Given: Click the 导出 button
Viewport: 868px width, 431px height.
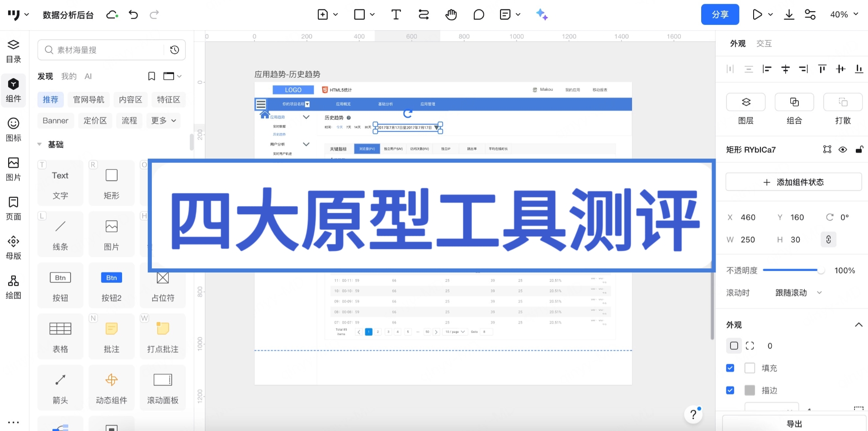Looking at the screenshot, I should pos(794,424).
